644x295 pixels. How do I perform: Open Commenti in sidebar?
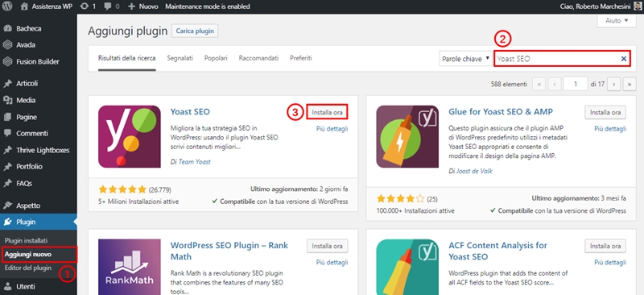click(32, 133)
